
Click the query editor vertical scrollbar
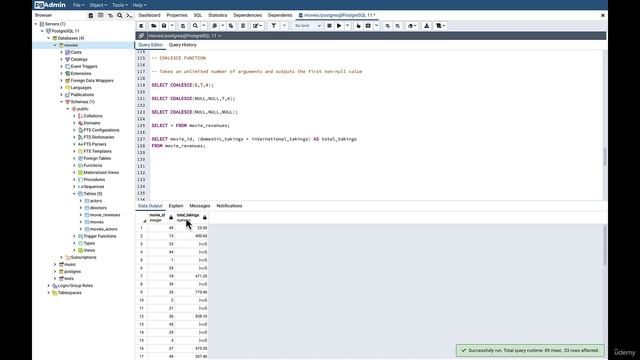tap(604, 157)
